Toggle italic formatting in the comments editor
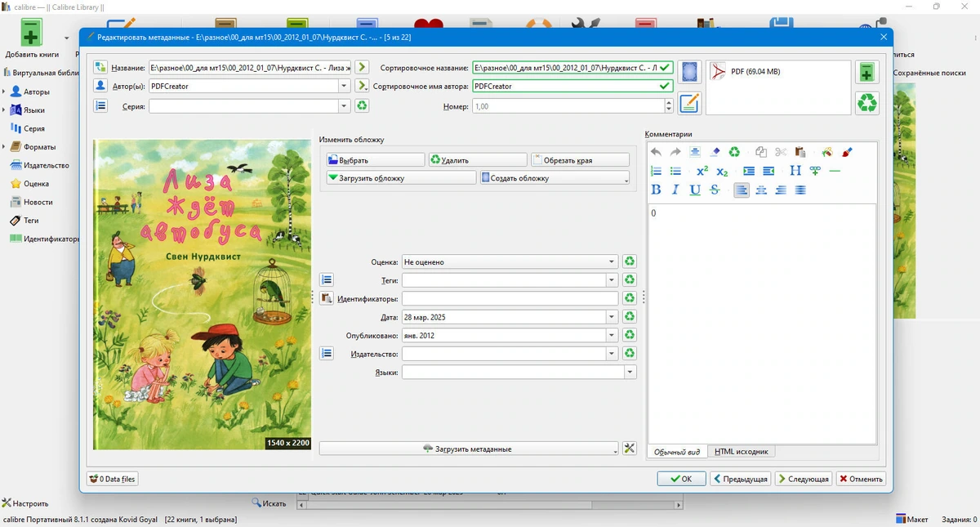 (675, 190)
